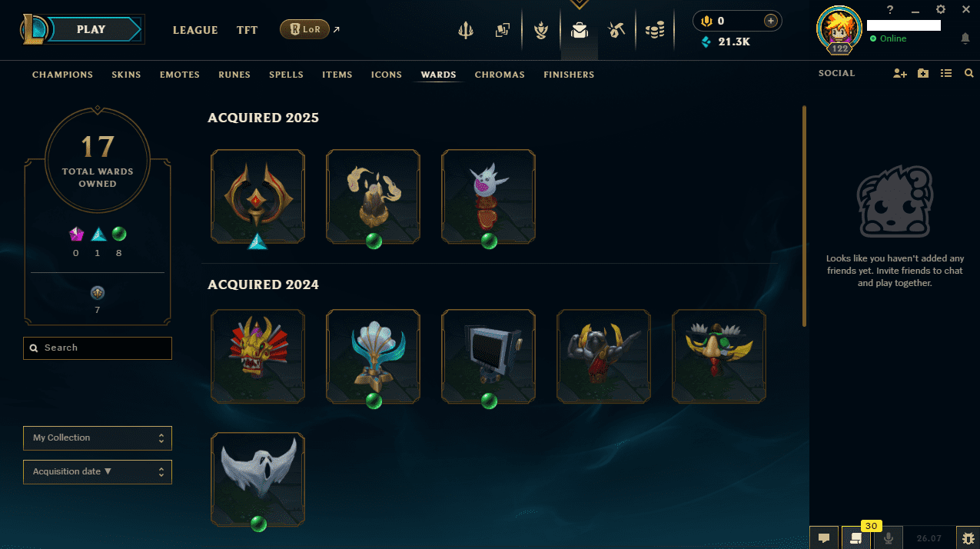Select the ghost ward thumbnail
This screenshot has height=549, width=980.
(x=258, y=480)
